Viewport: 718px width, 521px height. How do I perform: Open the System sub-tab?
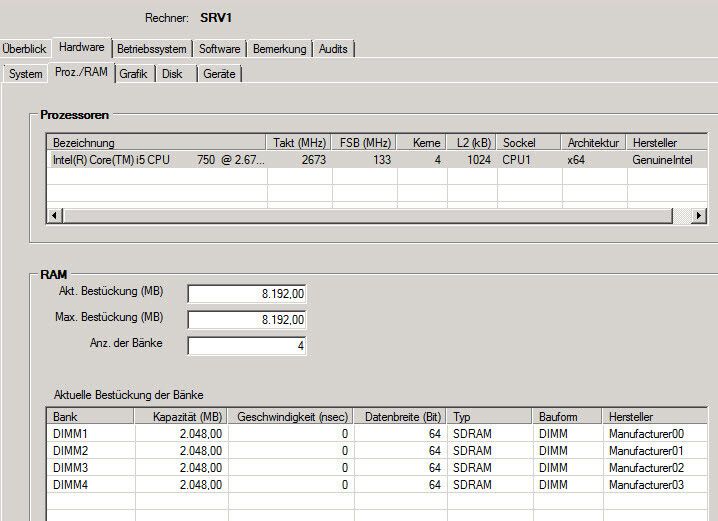pyautogui.click(x=25, y=74)
